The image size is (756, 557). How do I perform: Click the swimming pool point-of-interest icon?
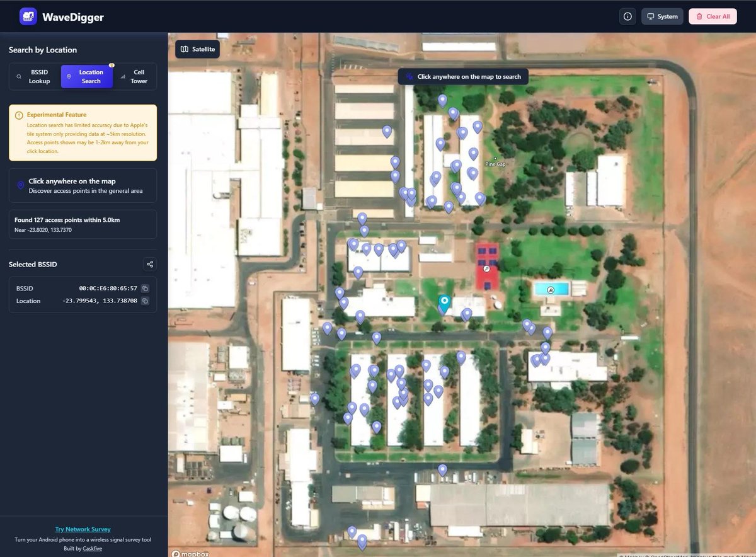(551, 290)
